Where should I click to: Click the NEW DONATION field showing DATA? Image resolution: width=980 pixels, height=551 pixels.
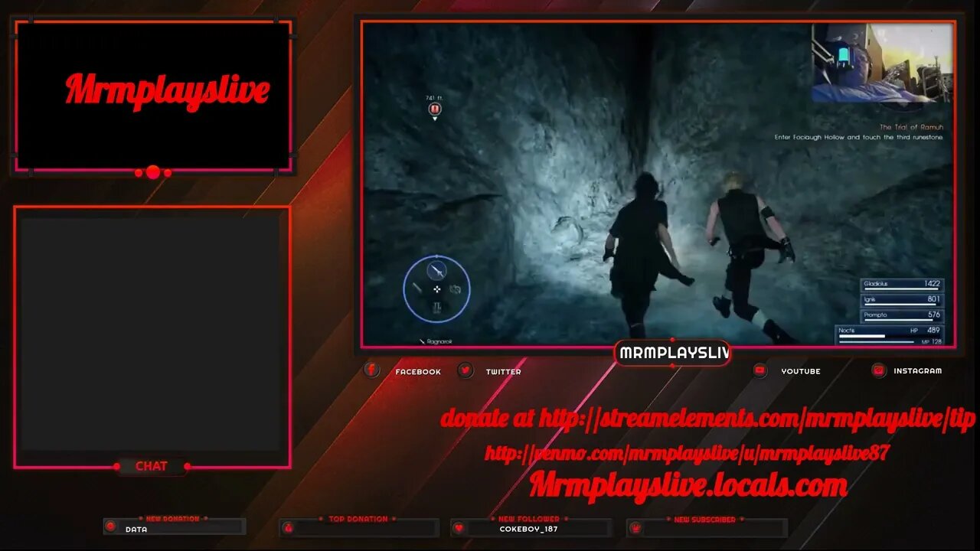coord(175,528)
